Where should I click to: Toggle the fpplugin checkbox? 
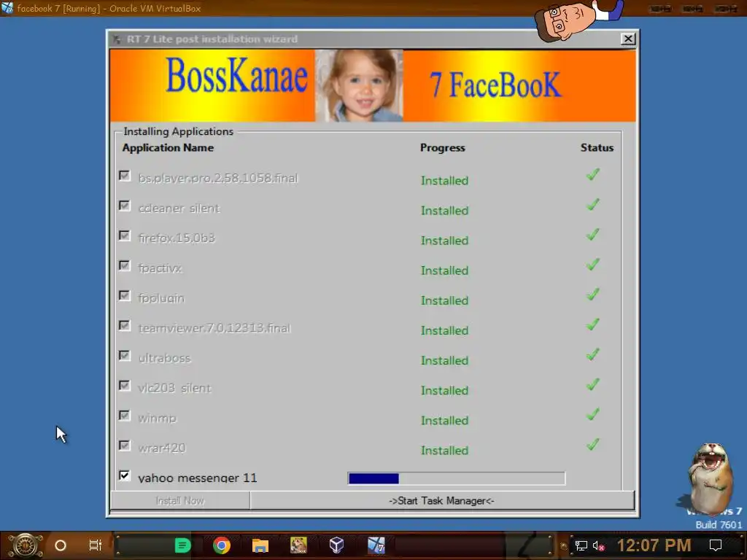point(124,296)
